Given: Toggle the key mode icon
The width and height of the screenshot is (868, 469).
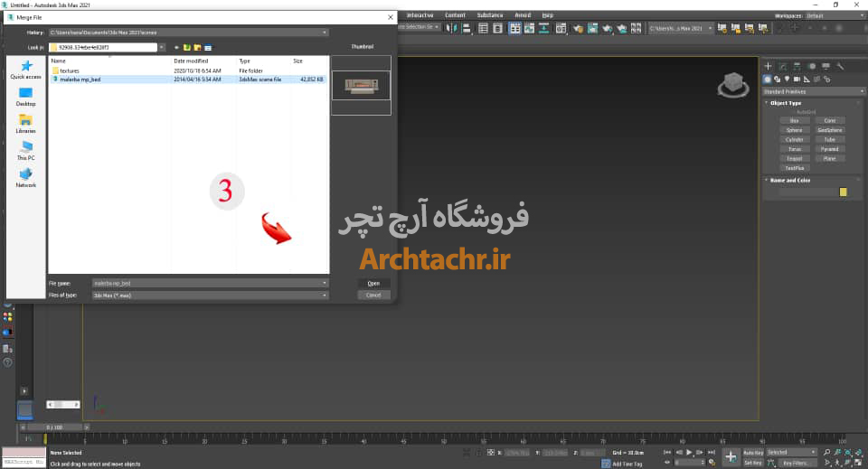Looking at the screenshot, I should point(667,463).
